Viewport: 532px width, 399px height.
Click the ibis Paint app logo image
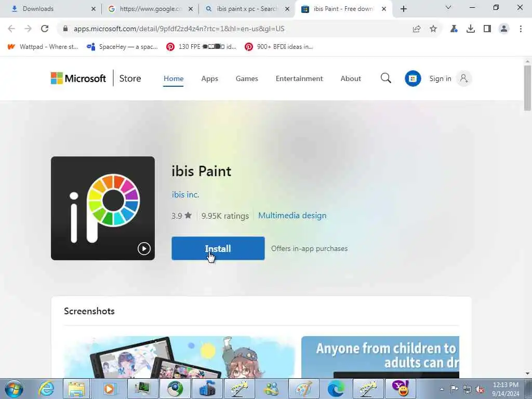[103, 208]
